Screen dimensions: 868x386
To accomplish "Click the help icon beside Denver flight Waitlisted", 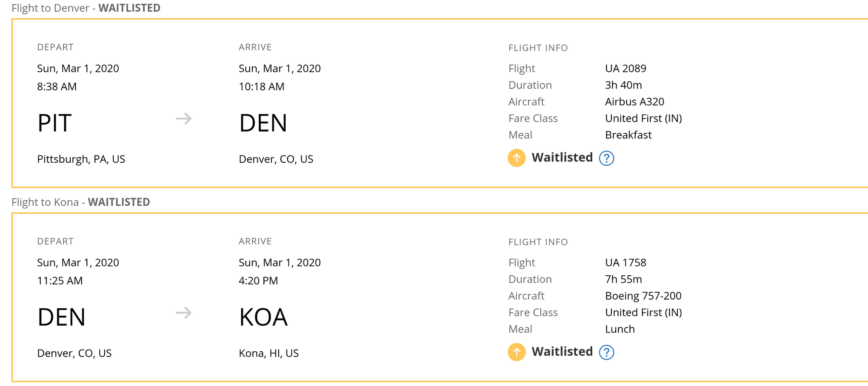I will (606, 158).
